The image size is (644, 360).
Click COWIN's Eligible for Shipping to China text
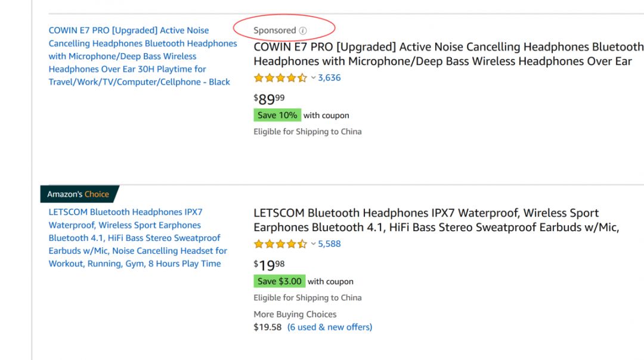tap(308, 132)
